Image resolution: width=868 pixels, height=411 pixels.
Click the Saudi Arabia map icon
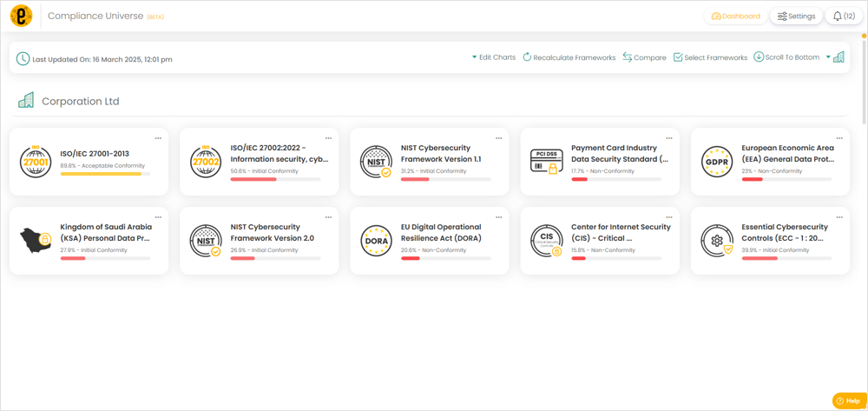tap(36, 241)
